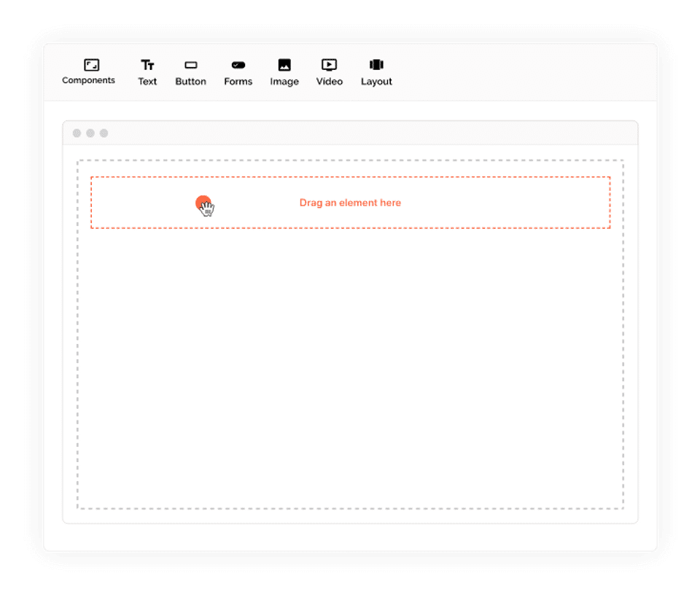Click the Video label in toolbar
The width and height of the screenshot is (700, 594).
(330, 81)
